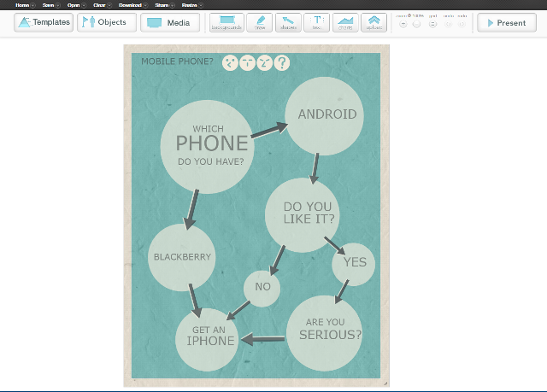Select the arrow from PHONE circle to BLACKBERRY

[x=191, y=209]
